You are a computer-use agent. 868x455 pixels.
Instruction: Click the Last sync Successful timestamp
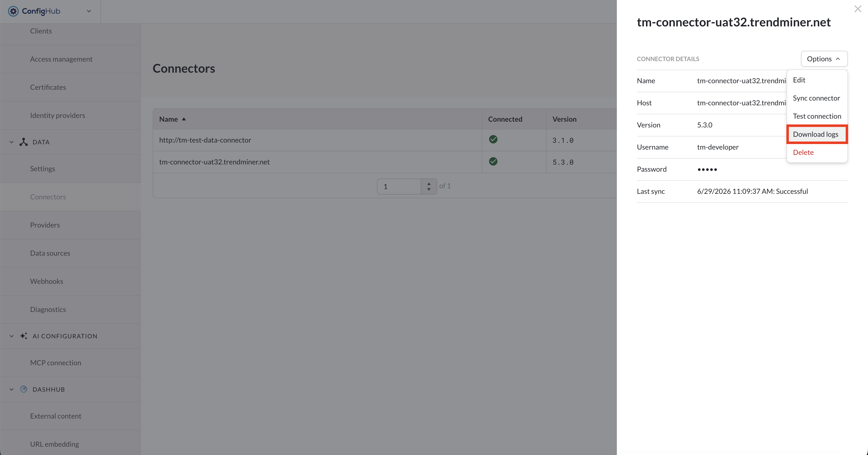pyautogui.click(x=752, y=191)
